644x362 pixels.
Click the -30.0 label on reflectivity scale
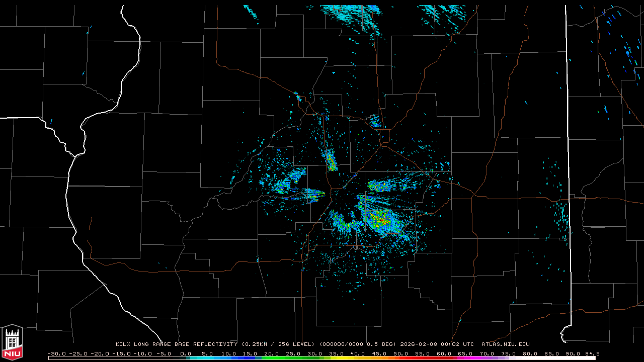56,353
